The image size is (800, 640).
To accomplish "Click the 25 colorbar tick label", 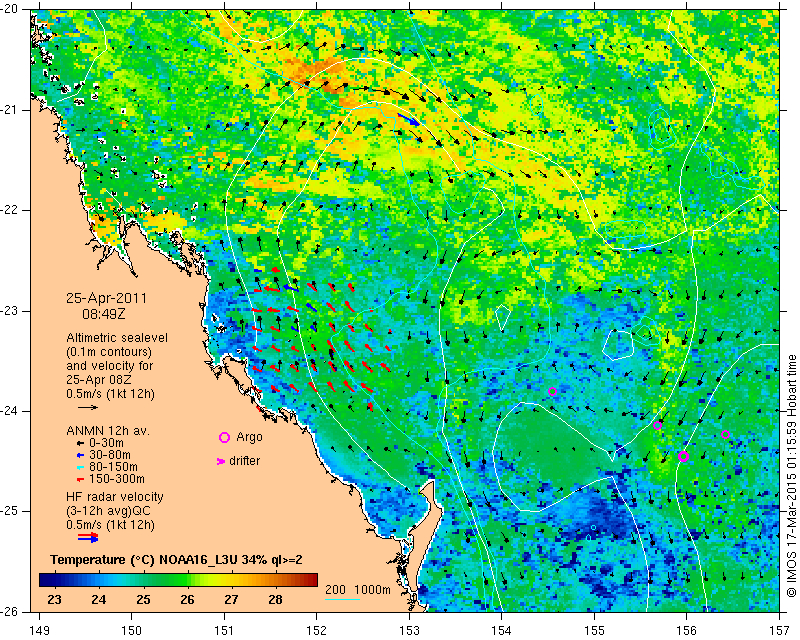I will point(143,599).
